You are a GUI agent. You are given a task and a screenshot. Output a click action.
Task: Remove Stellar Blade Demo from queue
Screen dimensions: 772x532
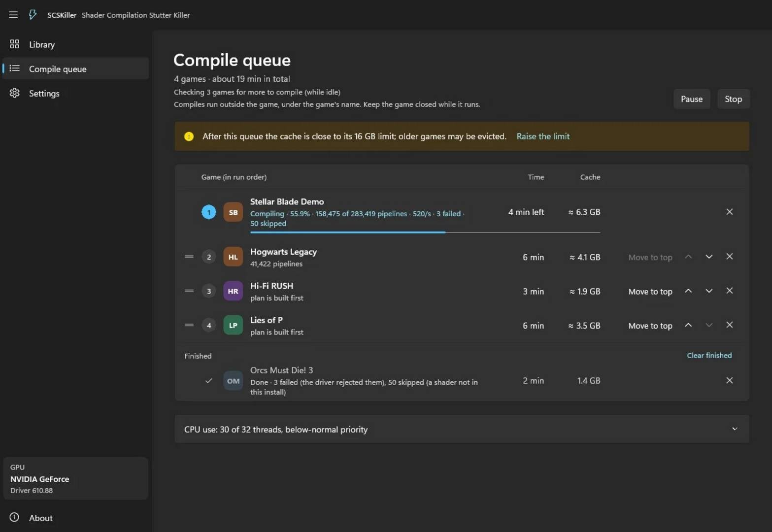tap(730, 212)
